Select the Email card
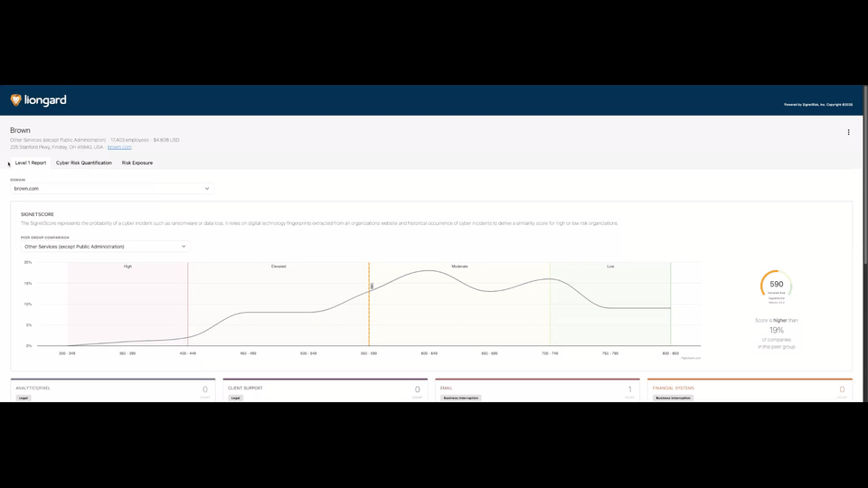Image resolution: width=868 pixels, height=488 pixels. [537, 390]
